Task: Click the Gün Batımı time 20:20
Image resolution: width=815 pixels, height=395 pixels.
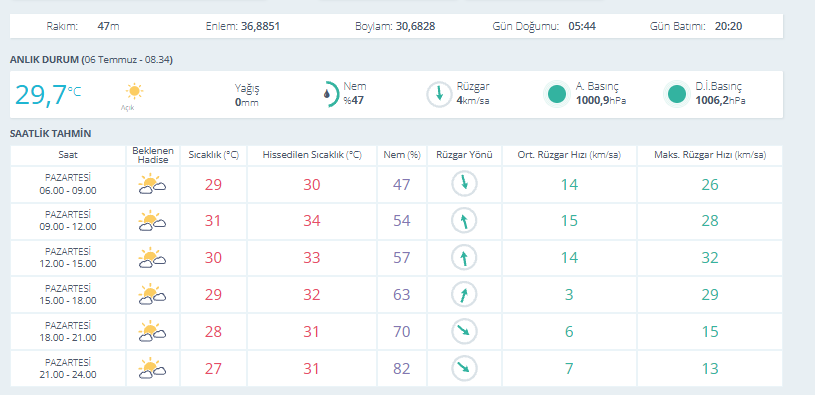Action: click(x=728, y=26)
